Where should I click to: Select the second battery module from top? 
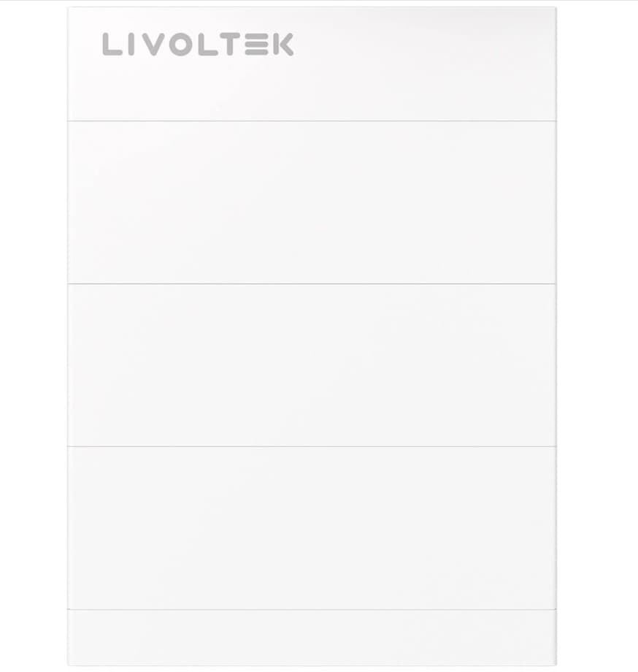coord(312,202)
